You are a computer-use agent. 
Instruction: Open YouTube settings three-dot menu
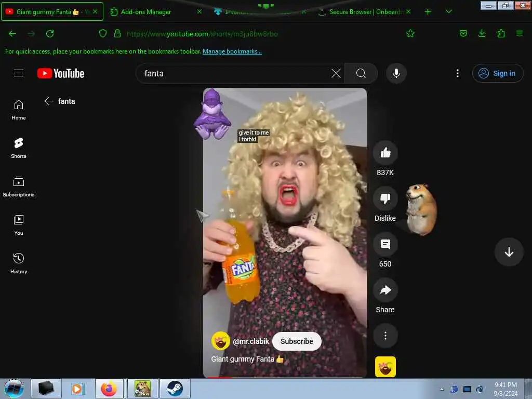tap(458, 73)
